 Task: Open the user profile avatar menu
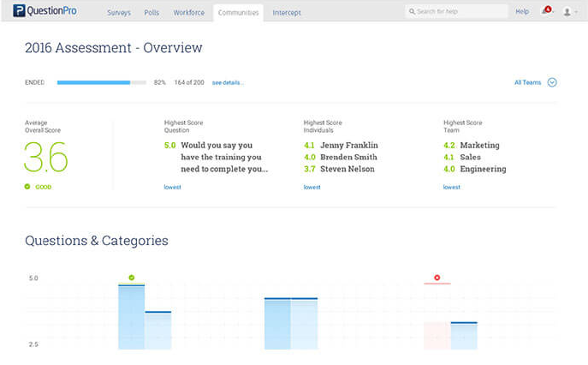[567, 13]
